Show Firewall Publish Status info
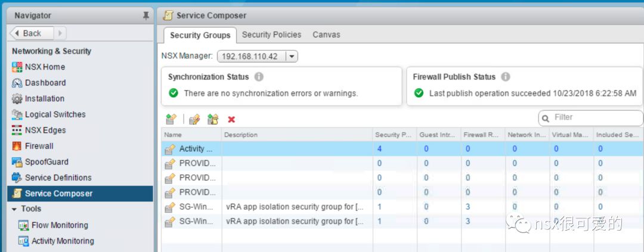Screen dimensions: 644x252 point(506,77)
